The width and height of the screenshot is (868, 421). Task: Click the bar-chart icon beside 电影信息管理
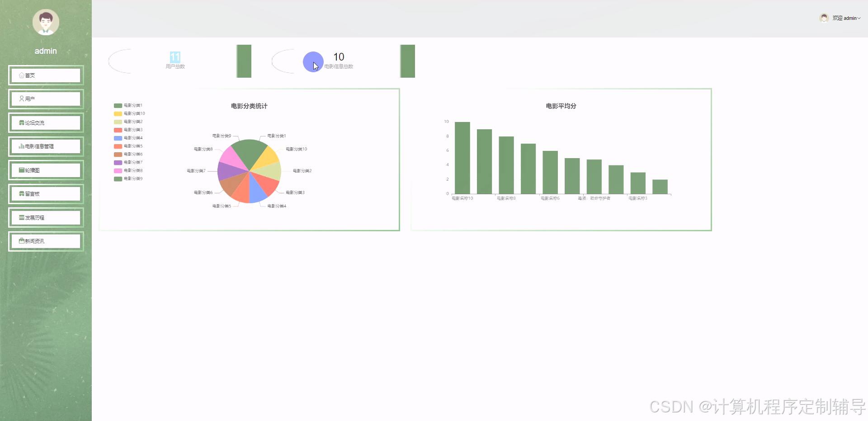(x=22, y=146)
